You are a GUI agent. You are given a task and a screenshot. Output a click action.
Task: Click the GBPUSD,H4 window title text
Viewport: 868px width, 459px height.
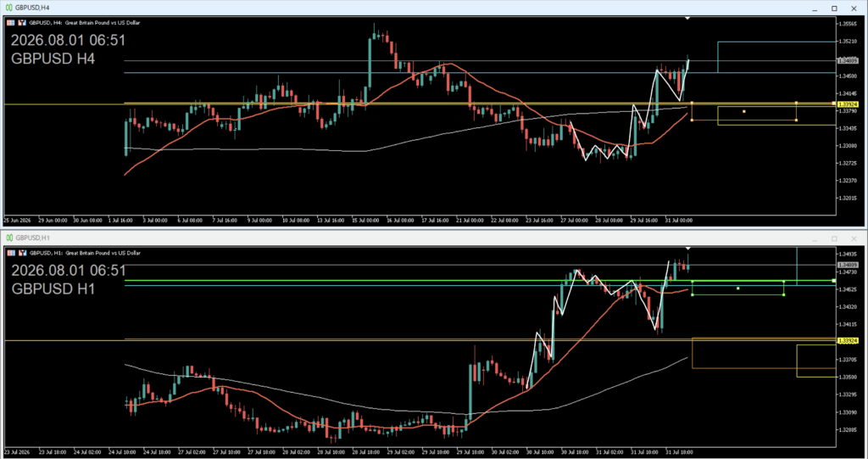32,8
